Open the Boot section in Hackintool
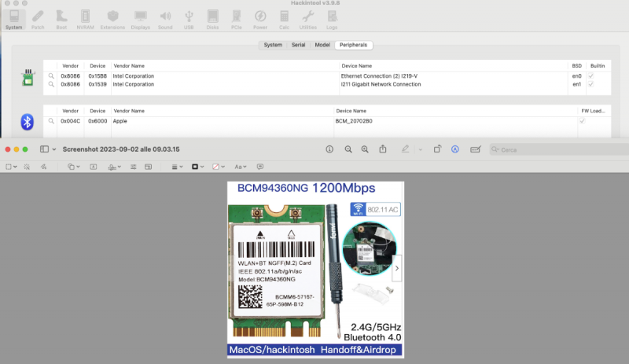The width and height of the screenshot is (629, 364). (61, 20)
